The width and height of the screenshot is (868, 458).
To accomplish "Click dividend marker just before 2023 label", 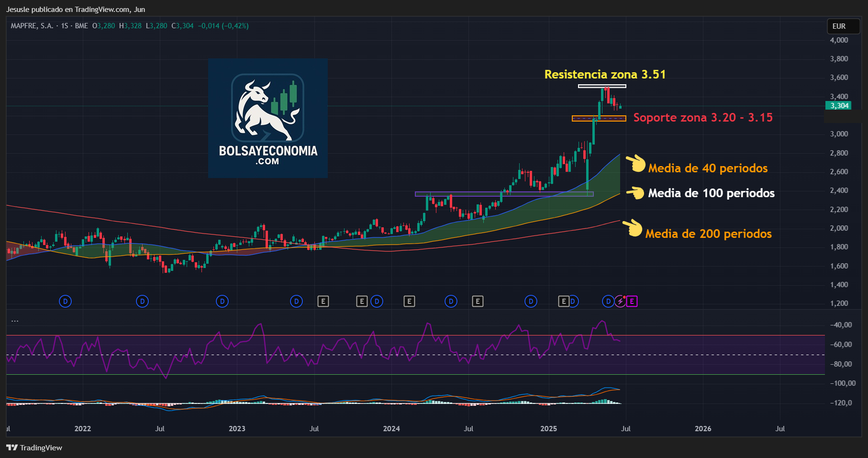I will 222,301.
